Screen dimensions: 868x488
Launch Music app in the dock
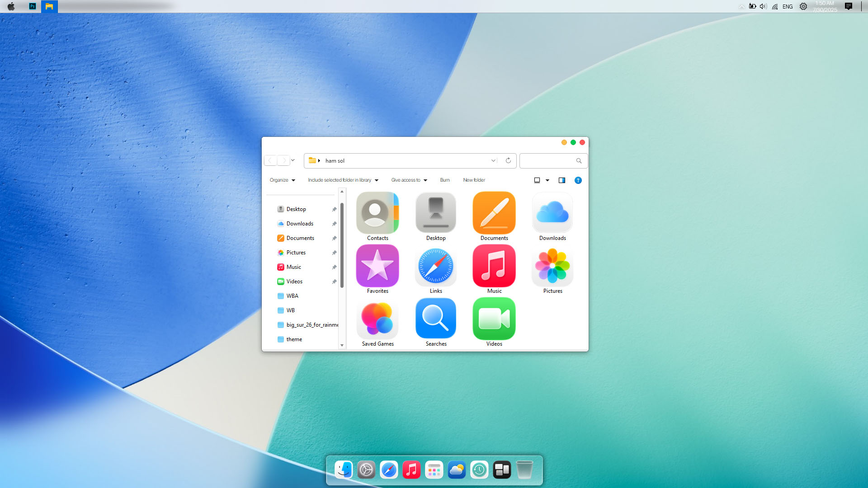coord(411,470)
